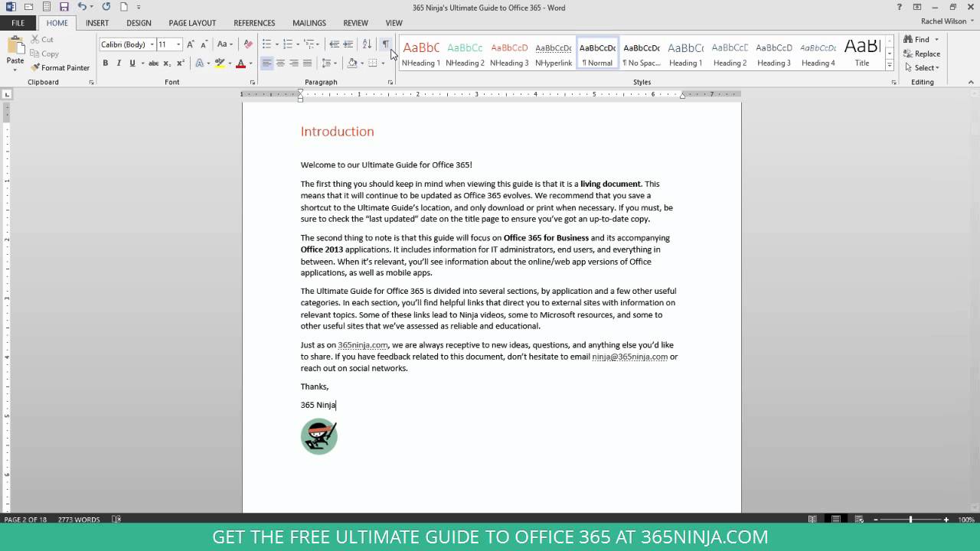Align text to the right
The image size is (980, 551).
point(294,64)
